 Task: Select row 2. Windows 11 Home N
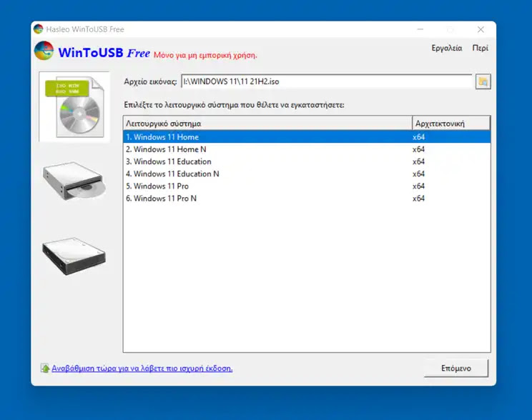[307, 149]
